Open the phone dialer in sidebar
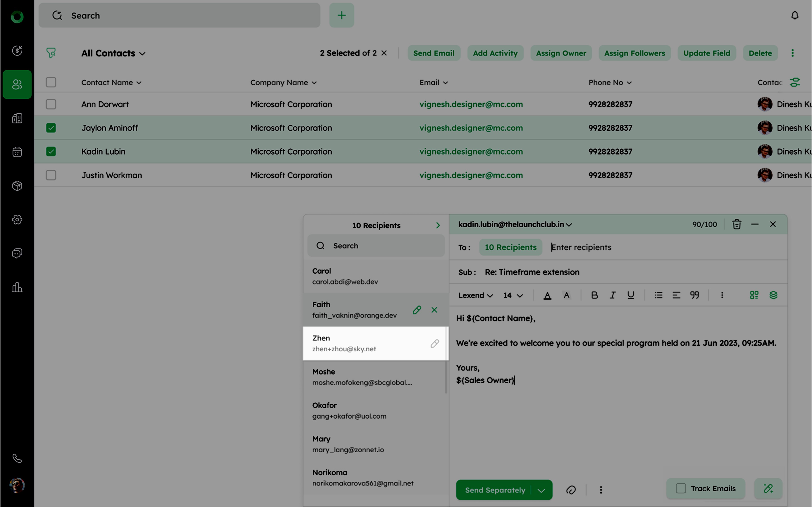 tap(17, 458)
